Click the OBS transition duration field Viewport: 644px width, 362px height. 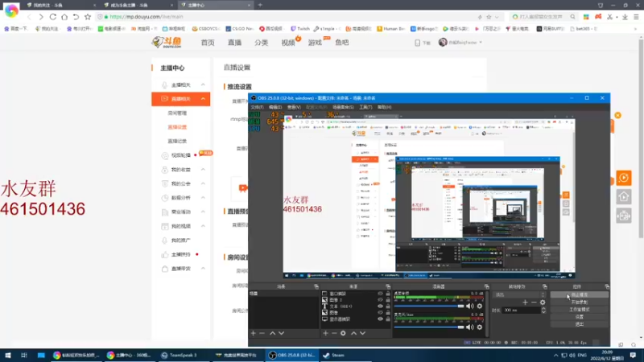[x=522, y=311]
